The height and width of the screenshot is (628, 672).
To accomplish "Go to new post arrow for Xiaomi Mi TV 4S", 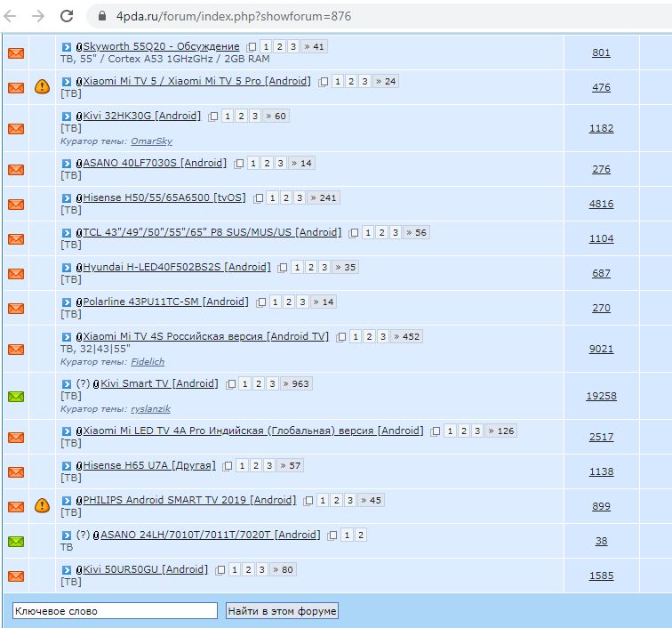I will [x=67, y=337].
